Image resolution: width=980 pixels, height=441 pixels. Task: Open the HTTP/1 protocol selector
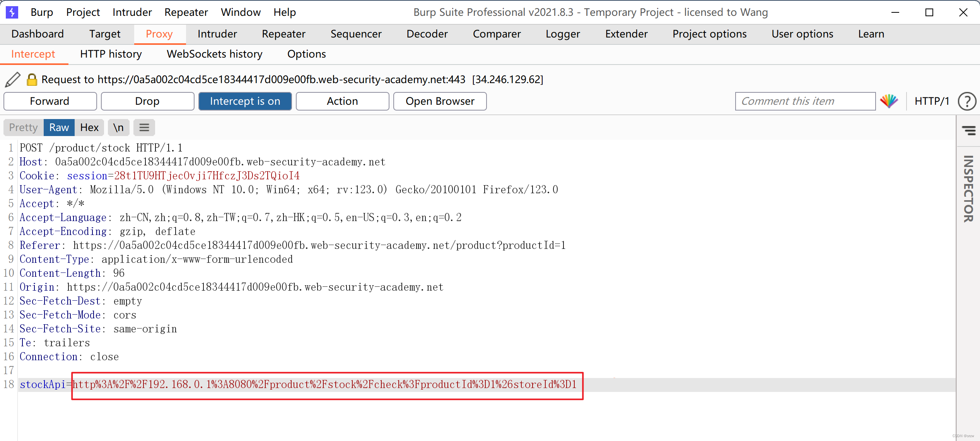[932, 101]
